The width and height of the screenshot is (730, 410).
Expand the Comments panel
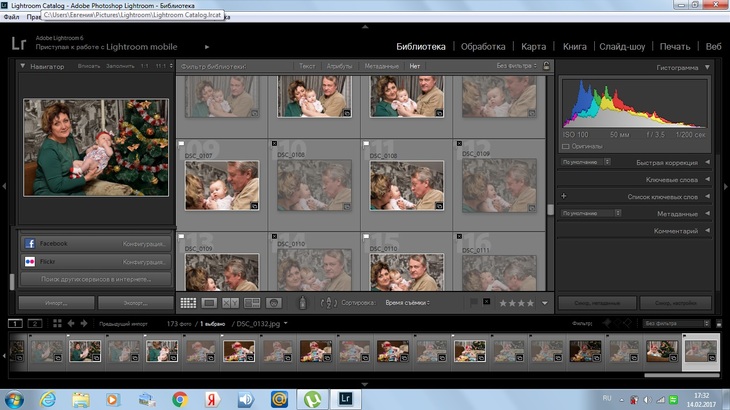point(707,230)
